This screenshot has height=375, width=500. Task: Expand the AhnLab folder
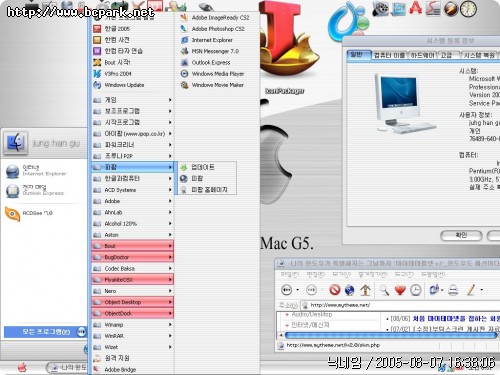[x=133, y=212]
